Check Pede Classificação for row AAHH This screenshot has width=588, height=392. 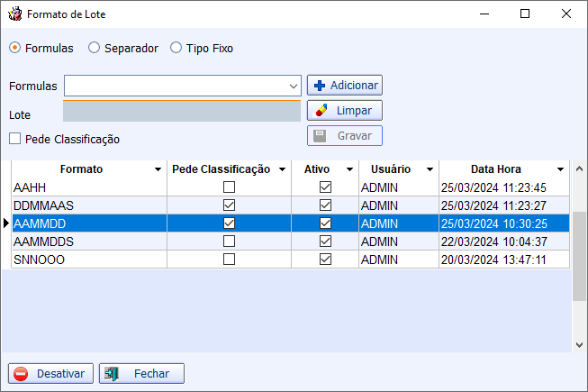point(229,187)
